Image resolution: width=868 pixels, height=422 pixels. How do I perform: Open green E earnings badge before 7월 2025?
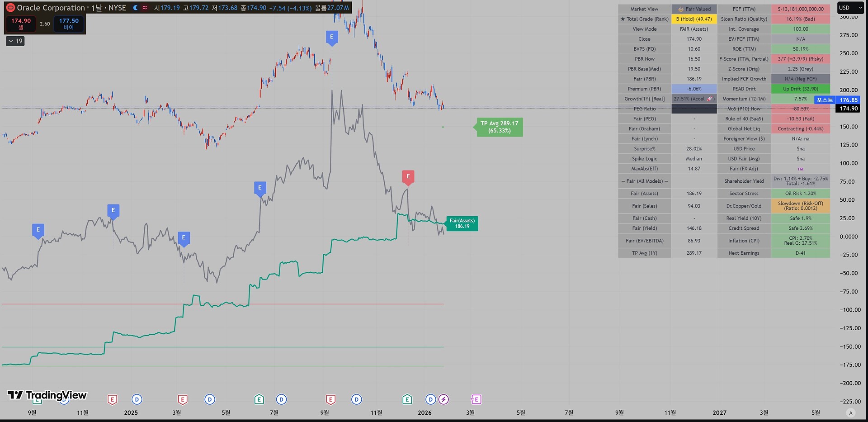259,399
